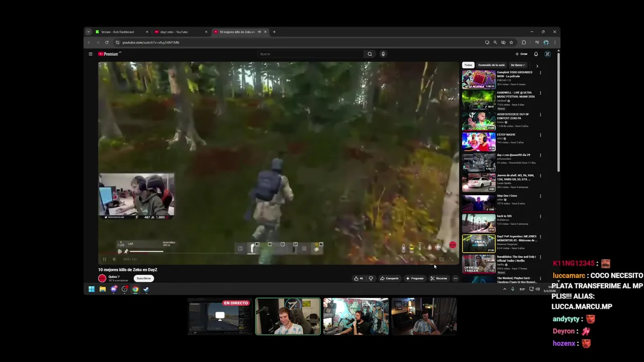Open the system volume tray icon
The image size is (644, 362).
pyautogui.click(x=537, y=289)
